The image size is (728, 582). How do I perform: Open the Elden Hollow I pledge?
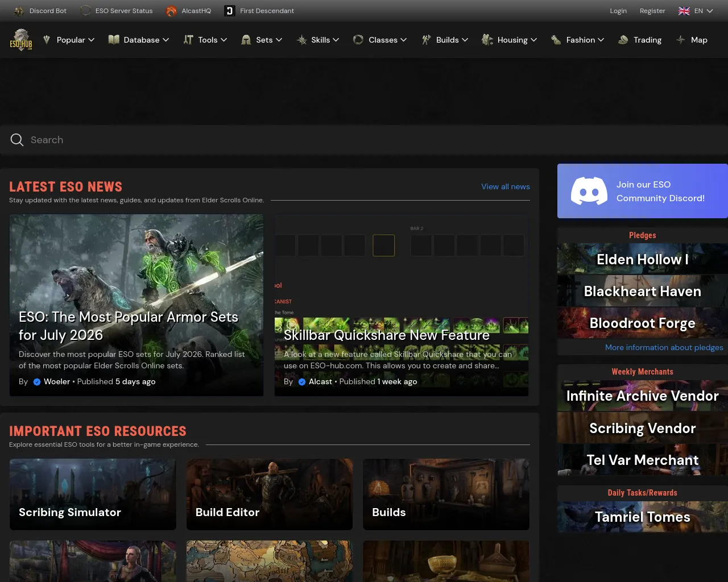coord(643,259)
